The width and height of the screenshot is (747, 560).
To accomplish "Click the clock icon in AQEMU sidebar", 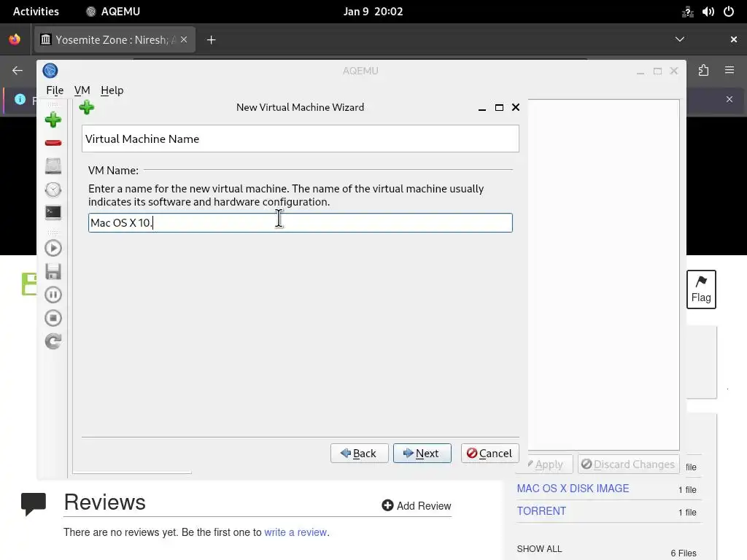I will point(53,190).
